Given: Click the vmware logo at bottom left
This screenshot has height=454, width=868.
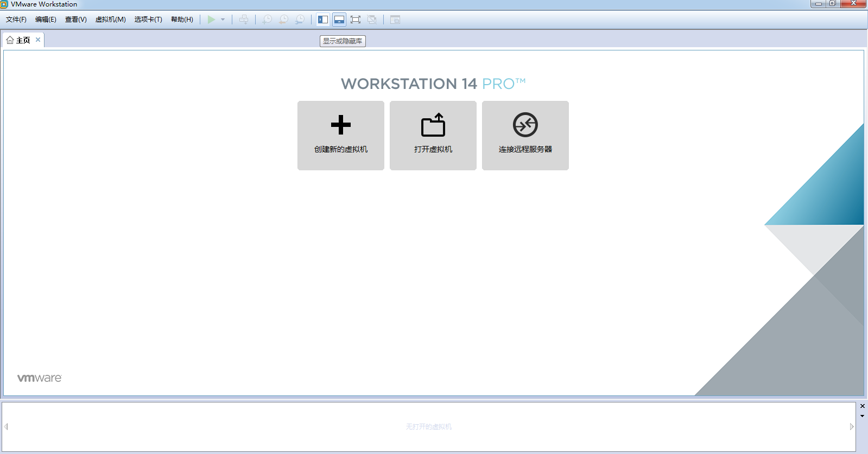Looking at the screenshot, I should (x=40, y=378).
